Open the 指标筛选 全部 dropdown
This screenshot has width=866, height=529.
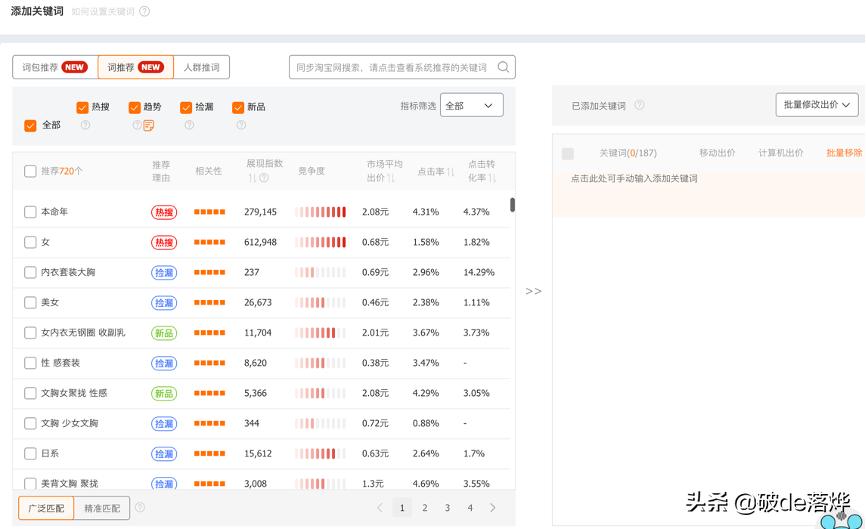click(x=472, y=105)
